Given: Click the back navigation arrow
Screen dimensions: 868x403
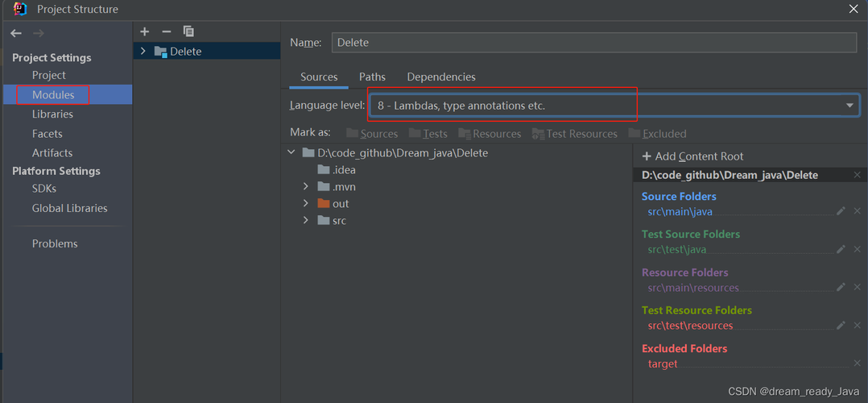Looking at the screenshot, I should (x=16, y=33).
